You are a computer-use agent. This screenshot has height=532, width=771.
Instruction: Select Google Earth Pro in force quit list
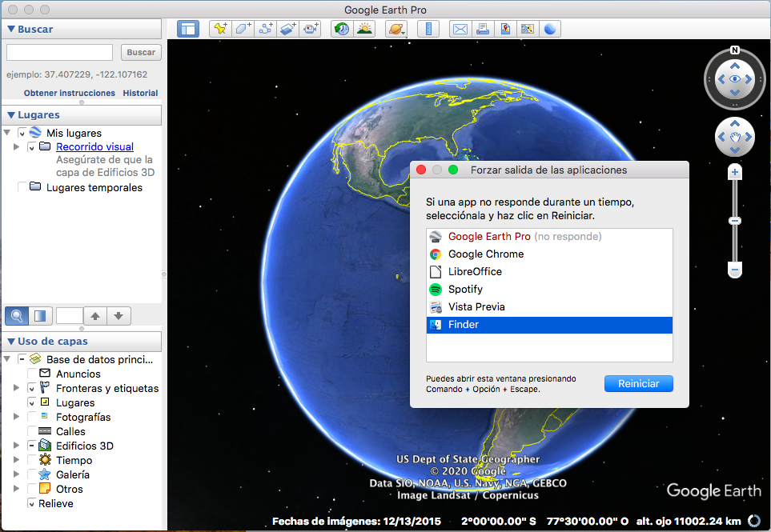tap(549, 237)
